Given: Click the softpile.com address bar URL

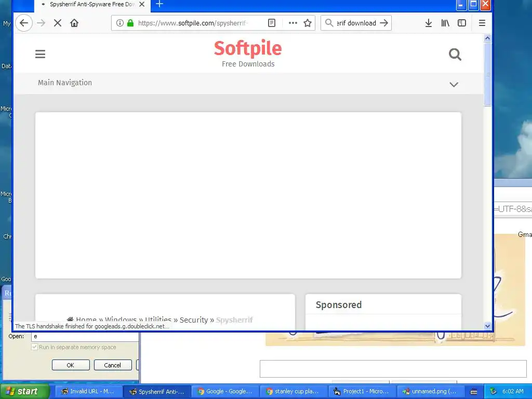Looking at the screenshot, I should (192, 23).
